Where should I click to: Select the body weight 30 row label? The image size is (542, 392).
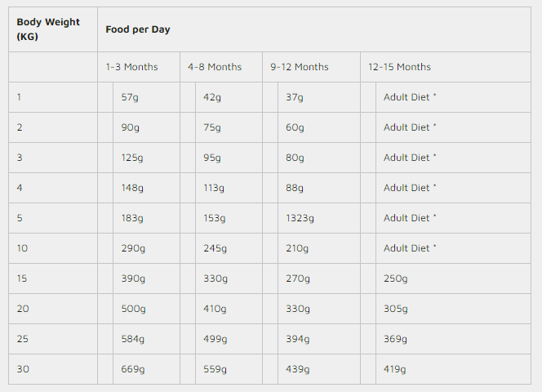pyautogui.click(x=23, y=369)
